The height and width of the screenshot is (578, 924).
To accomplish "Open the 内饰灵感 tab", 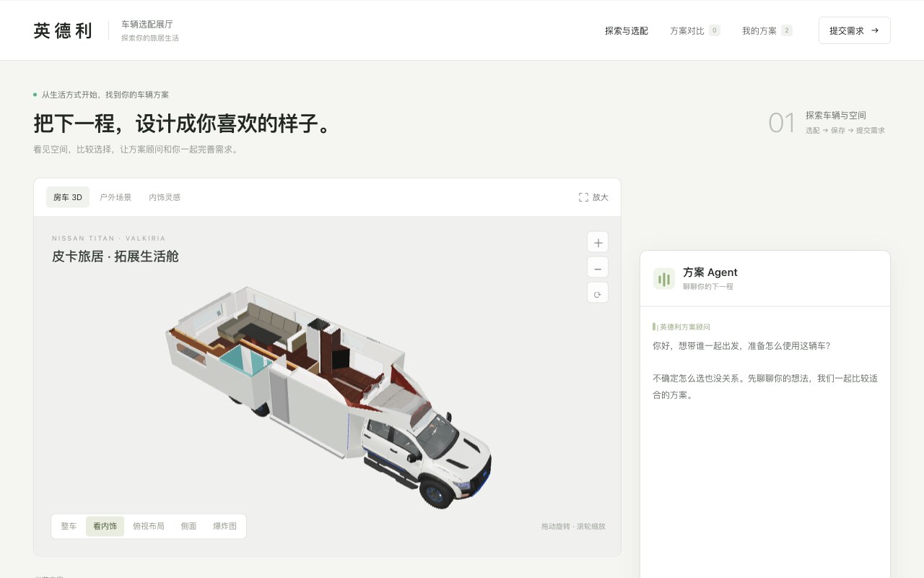I will click(165, 197).
